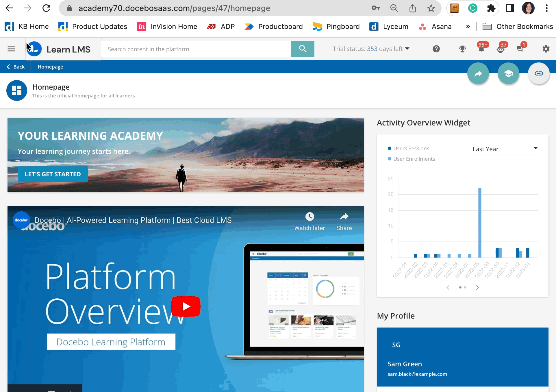Show more bookmarks with double chevron
Image resolution: width=556 pixels, height=392 pixels.
[468, 27]
